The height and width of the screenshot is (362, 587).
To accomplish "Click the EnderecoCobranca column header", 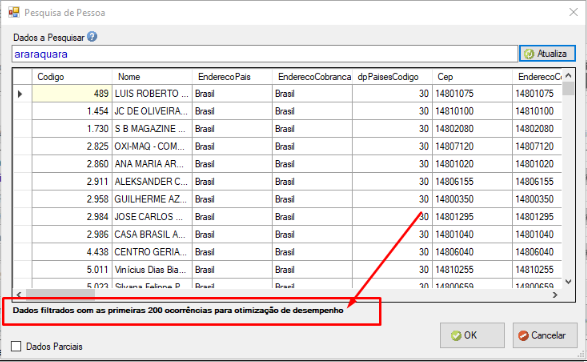I will click(x=313, y=77).
